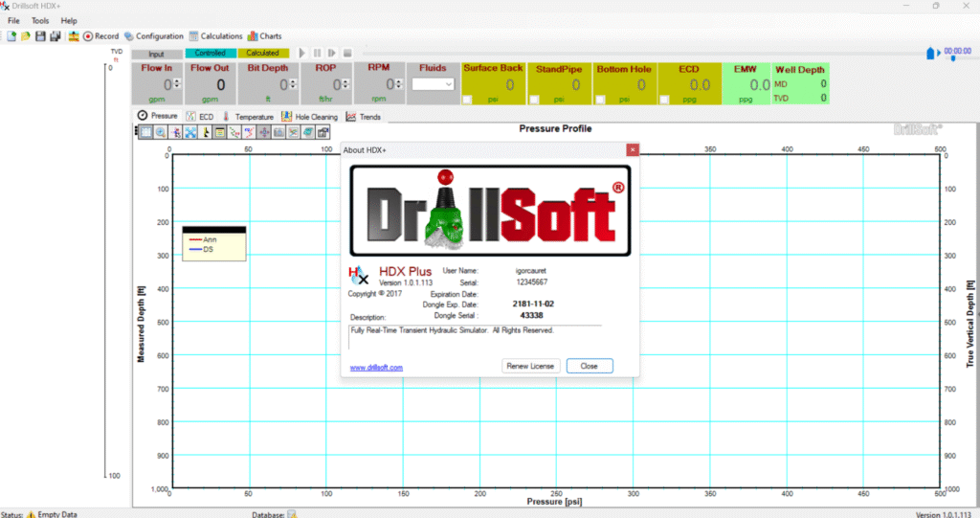The height and width of the screenshot is (518, 980).
Task: Click the well schematic icon left of Record
Action: point(74,36)
